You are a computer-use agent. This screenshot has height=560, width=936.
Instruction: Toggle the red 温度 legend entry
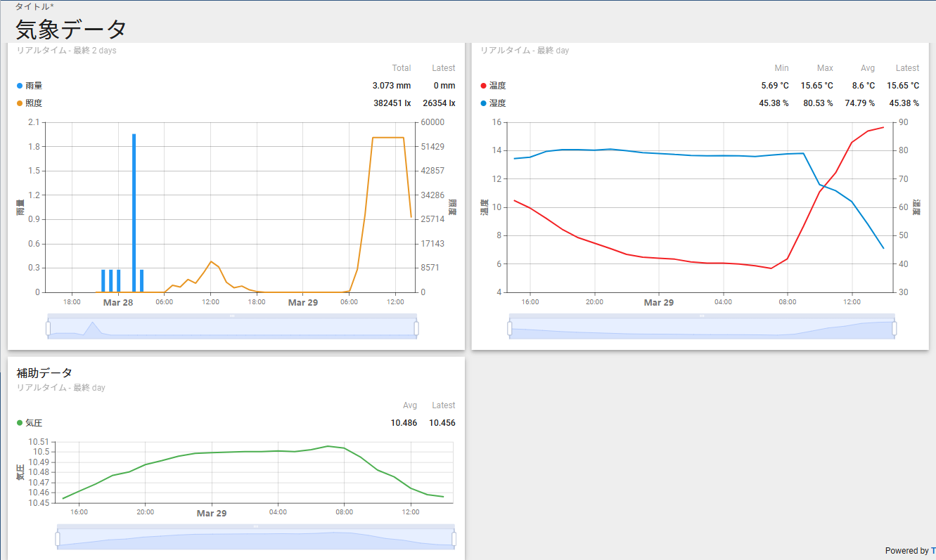coord(497,86)
